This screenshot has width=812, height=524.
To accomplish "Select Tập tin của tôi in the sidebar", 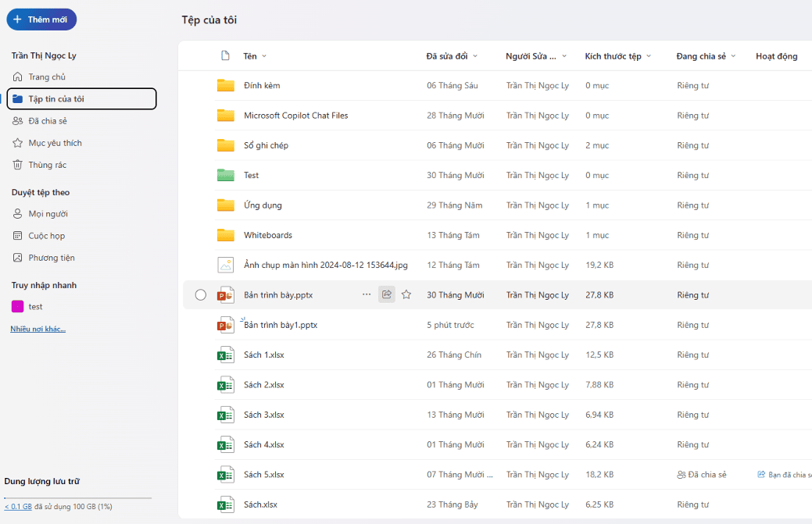I will (x=81, y=99).
